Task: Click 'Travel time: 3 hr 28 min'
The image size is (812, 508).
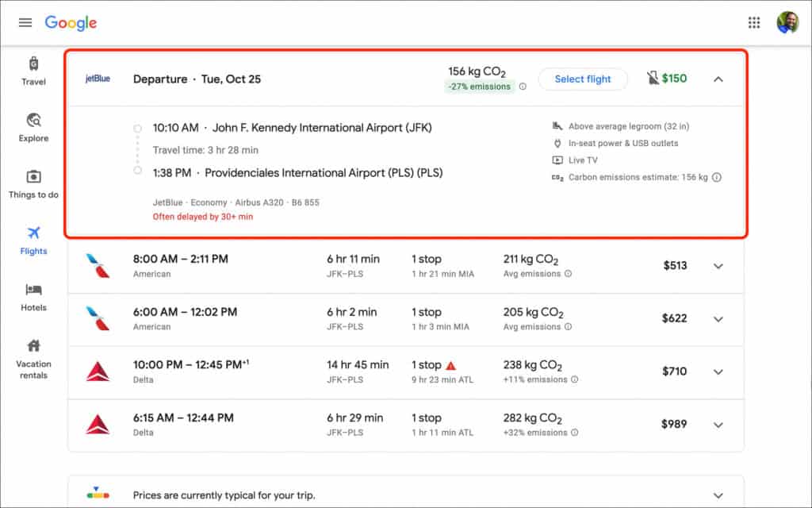Action: coord(205,150)
